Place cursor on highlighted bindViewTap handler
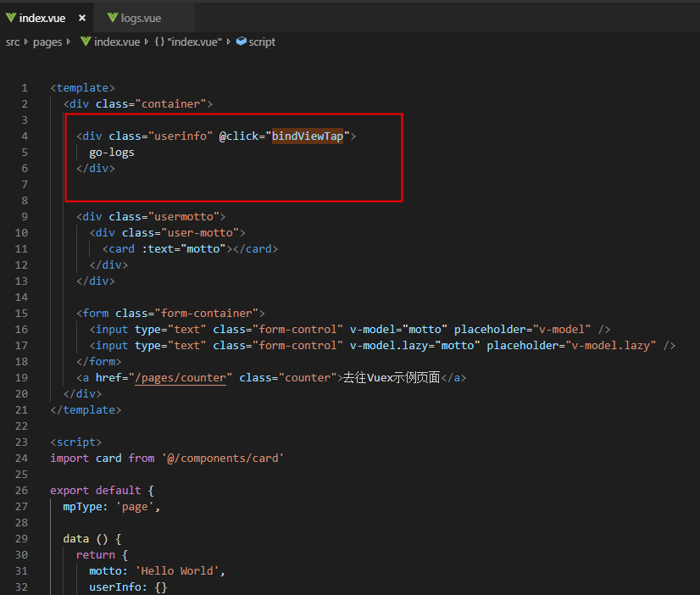Image resolution: width=700 pixels, height=595 pixels. click(308, 136)
